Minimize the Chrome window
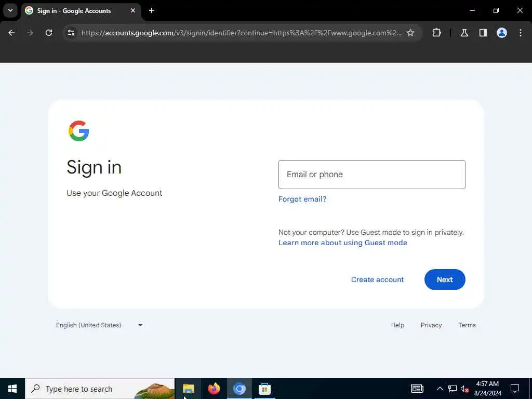 coord(472,10)
